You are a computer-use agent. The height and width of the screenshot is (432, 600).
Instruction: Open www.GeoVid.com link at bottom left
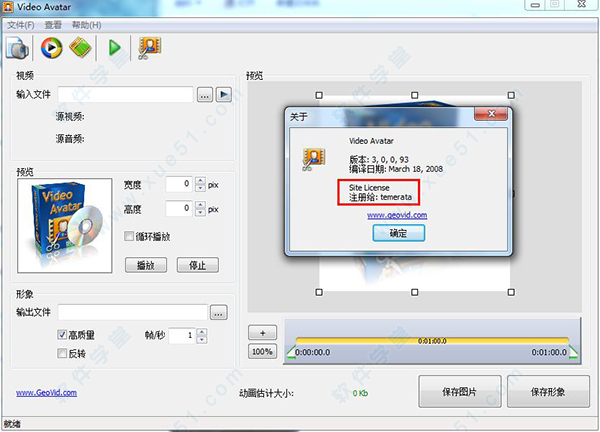coord(46,393)
